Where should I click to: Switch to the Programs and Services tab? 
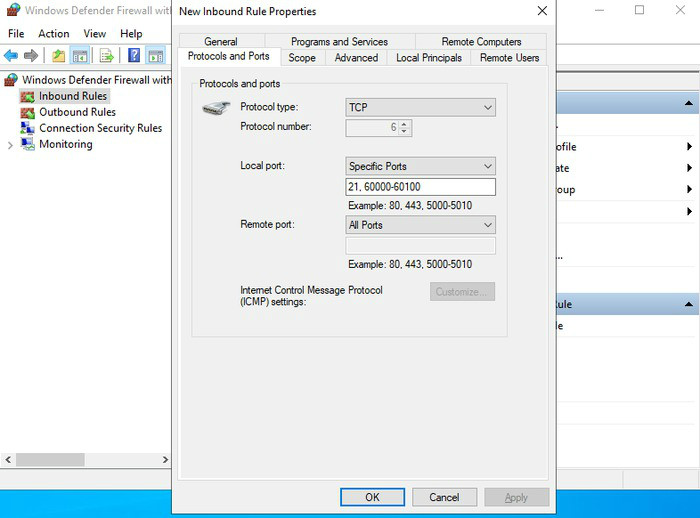339,42
